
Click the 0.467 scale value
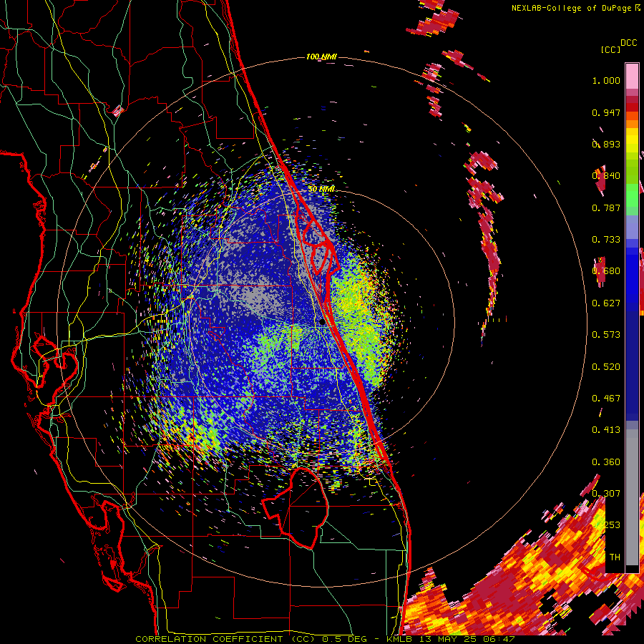point(606,399)
